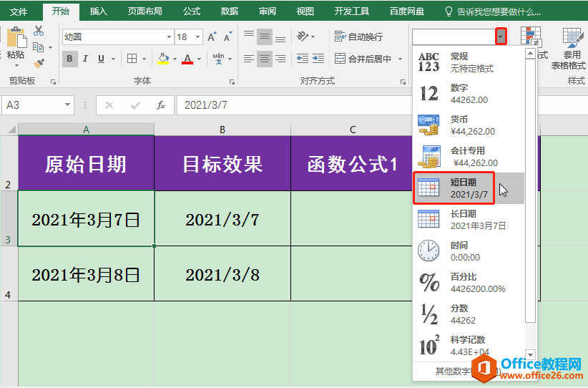Click the increase indent icon
The width and height of the screenshot is (588, 388).
[318, 59]
